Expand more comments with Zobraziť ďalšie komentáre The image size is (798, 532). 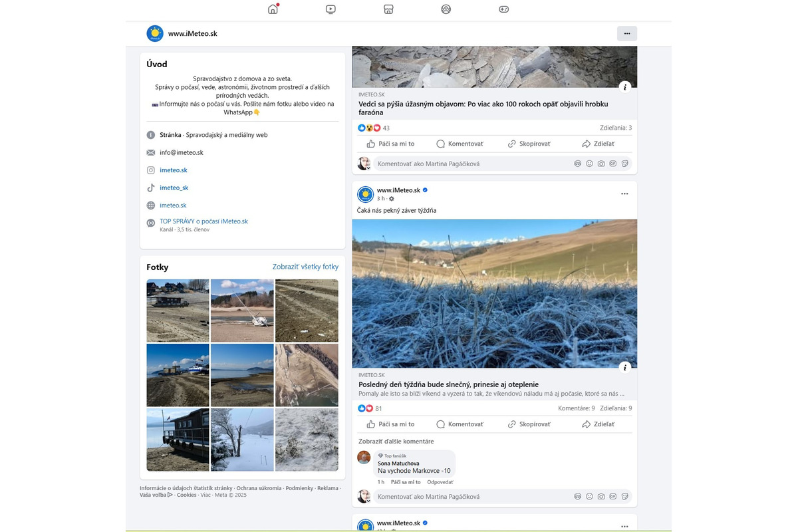pyautogui.click(x=396, y=442)
